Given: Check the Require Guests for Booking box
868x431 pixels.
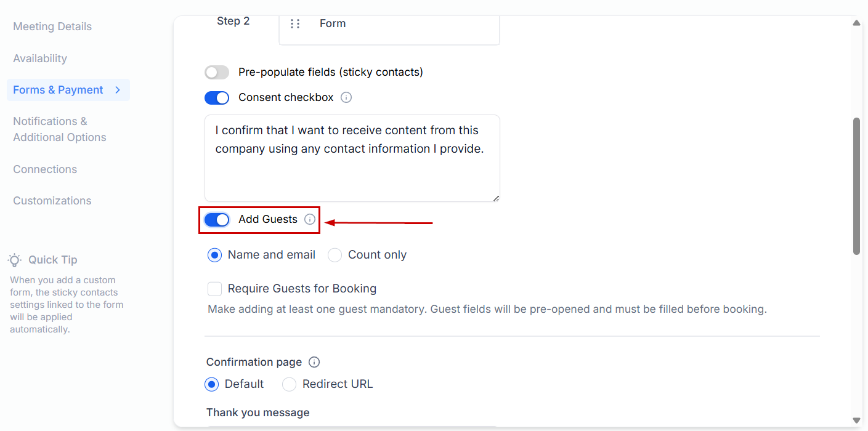Looking at the screenshot, I should pos(214,289).
